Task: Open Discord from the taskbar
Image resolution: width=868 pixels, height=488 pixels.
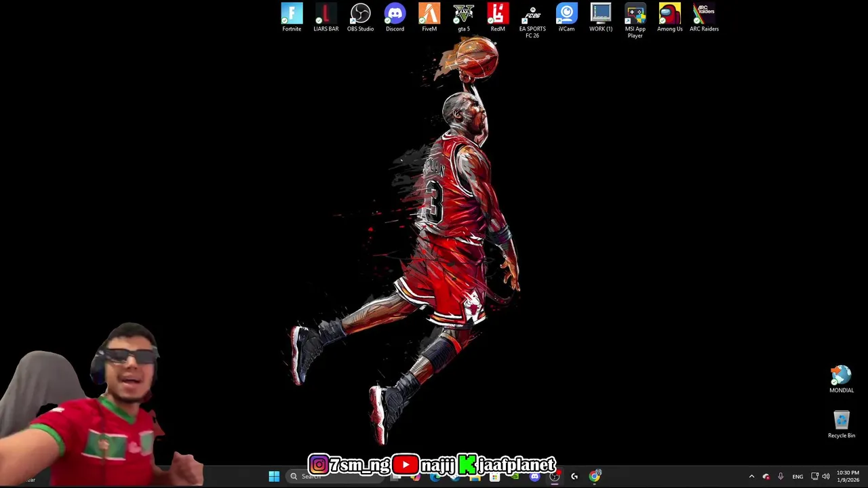Action: tap(534, 476)
